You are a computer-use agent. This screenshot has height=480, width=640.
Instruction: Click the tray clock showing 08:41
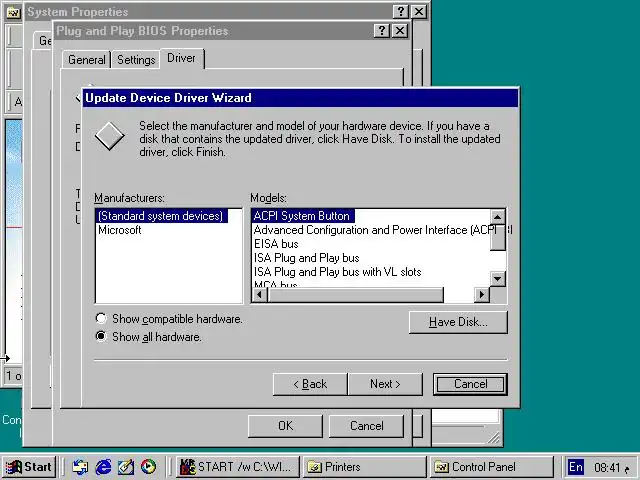607,467
